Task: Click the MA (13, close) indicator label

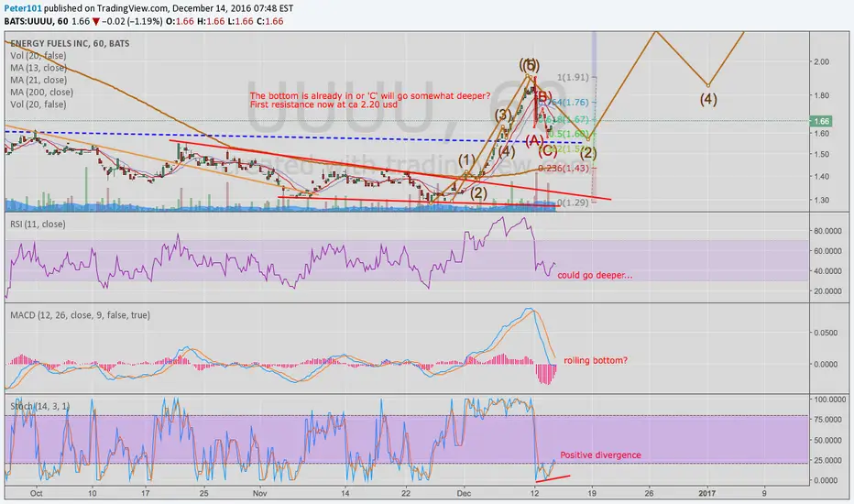Action: (x=38, y=68)
